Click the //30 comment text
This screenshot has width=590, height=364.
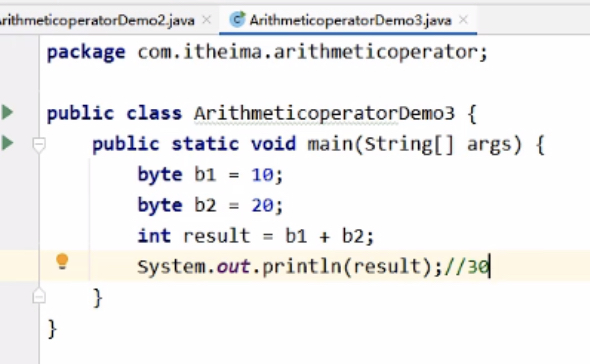point(467,267)
